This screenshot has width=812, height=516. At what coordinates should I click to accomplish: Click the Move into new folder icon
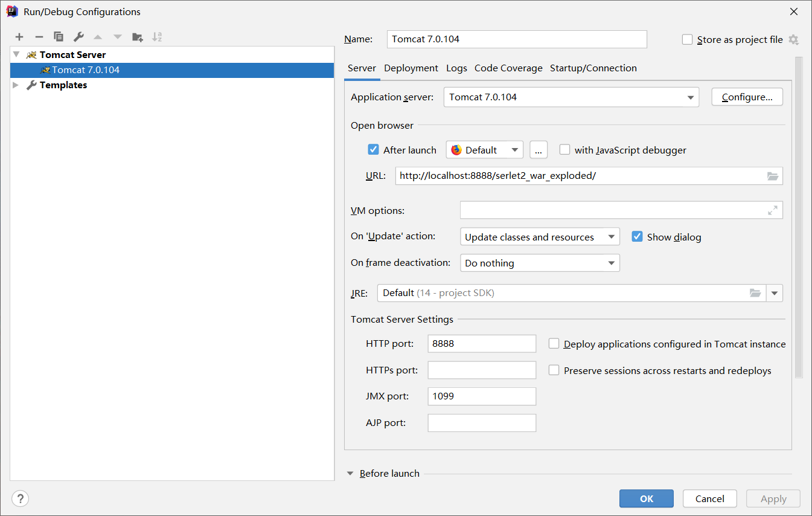[138, 37]
